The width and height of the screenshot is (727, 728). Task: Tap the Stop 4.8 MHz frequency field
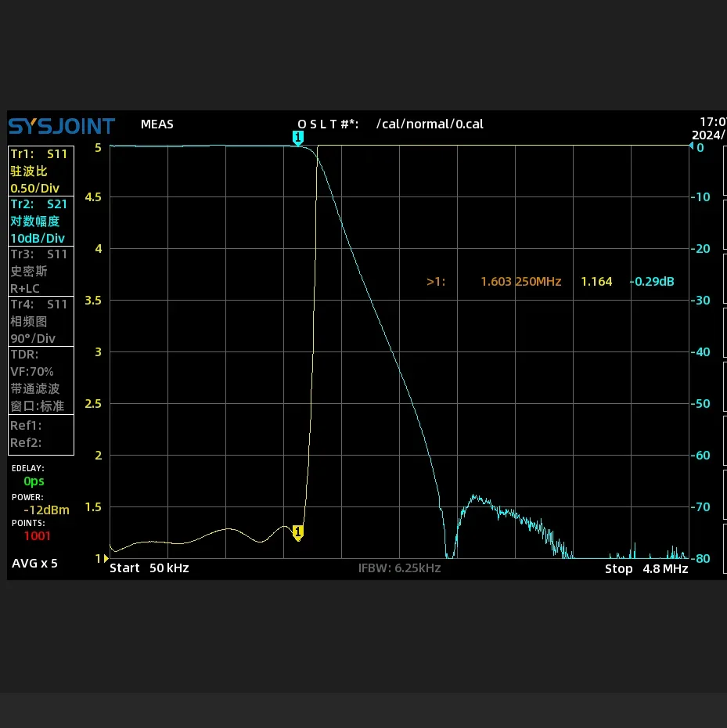646,569
